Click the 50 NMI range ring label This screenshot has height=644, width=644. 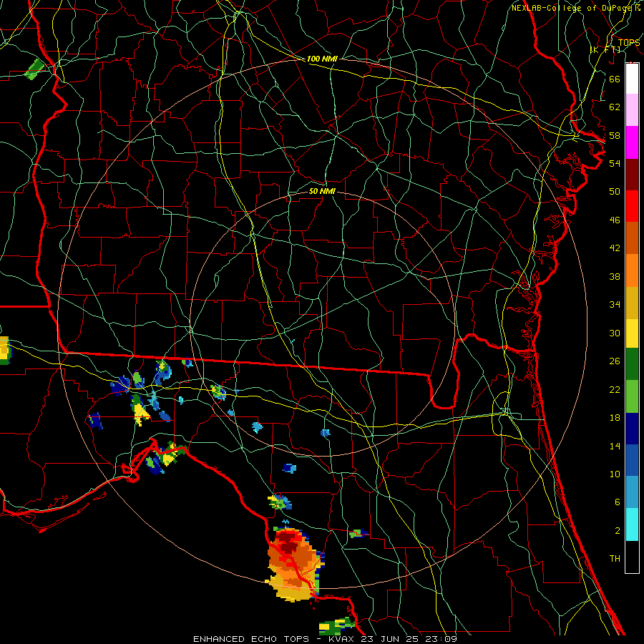(322, 191)
